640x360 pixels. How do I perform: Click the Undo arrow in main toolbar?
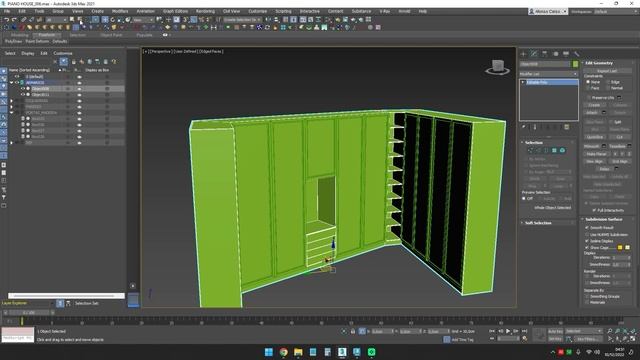tap(7, 20)
